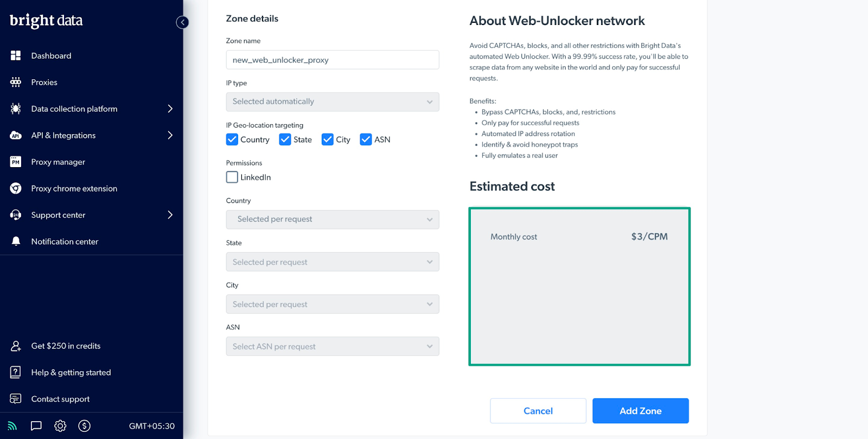Collapse the sidebar with the arrow icon
Screen dimensions: 868x439
[182, 22]
